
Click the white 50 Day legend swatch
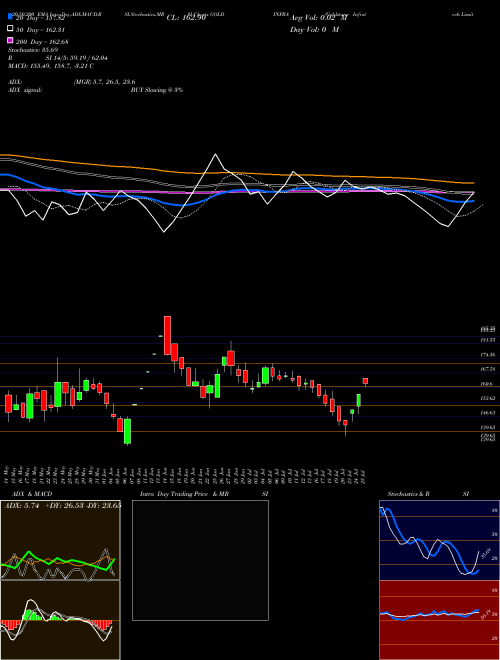click(10, 29)
